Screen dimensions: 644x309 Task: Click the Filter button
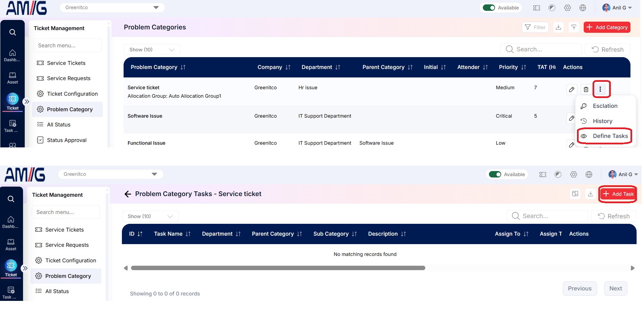pyautogui.click(x=535, y=27)
